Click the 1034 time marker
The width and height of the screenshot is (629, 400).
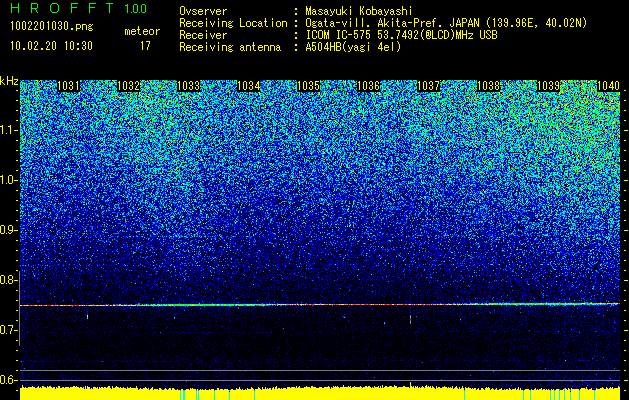point(249,86)
